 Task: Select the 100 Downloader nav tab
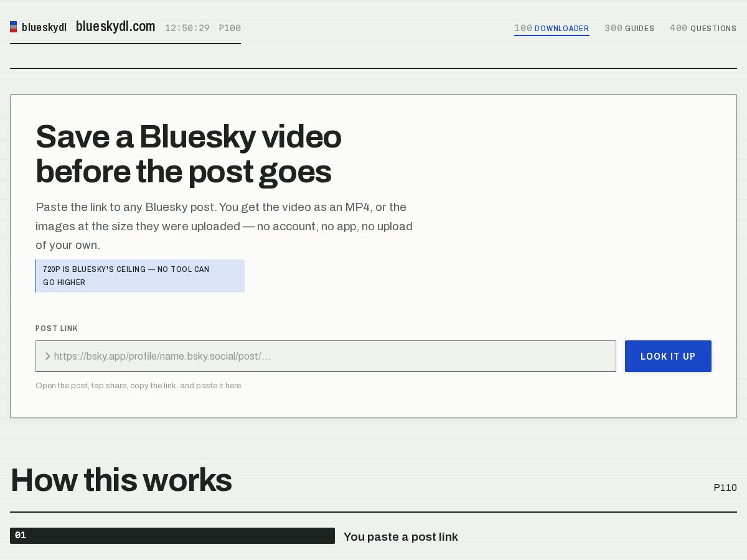(552, 29)
